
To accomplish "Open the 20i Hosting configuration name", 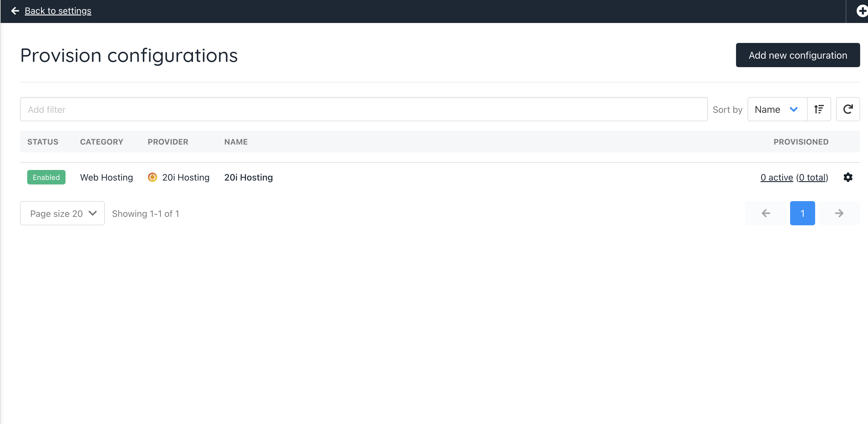I will pos(248,178).
